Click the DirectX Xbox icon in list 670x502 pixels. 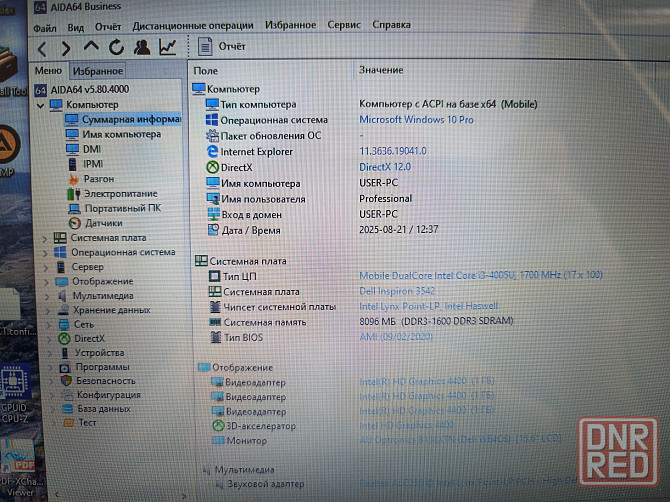pyautogui.click(x=212, y=167)
